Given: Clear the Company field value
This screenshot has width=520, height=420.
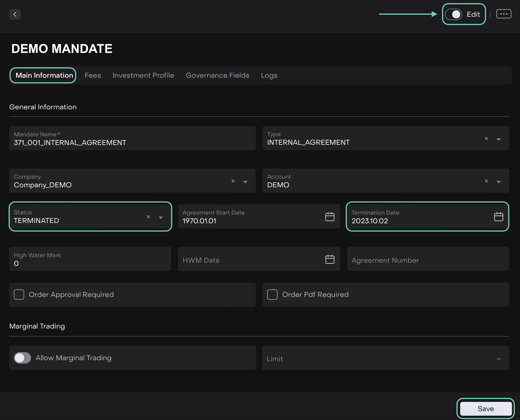Looking at the screenshot, I should (233, 181).
